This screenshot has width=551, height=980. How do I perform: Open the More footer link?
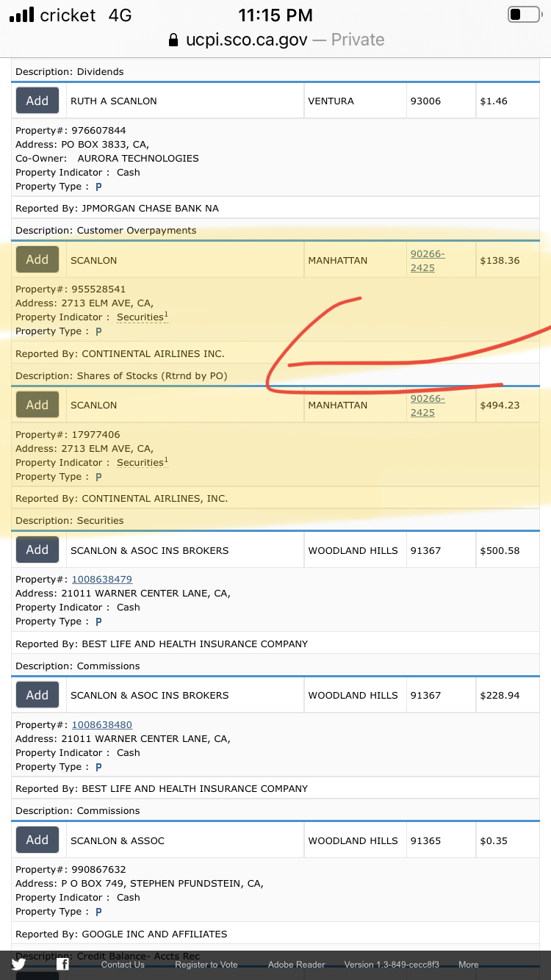coord(469,965)
